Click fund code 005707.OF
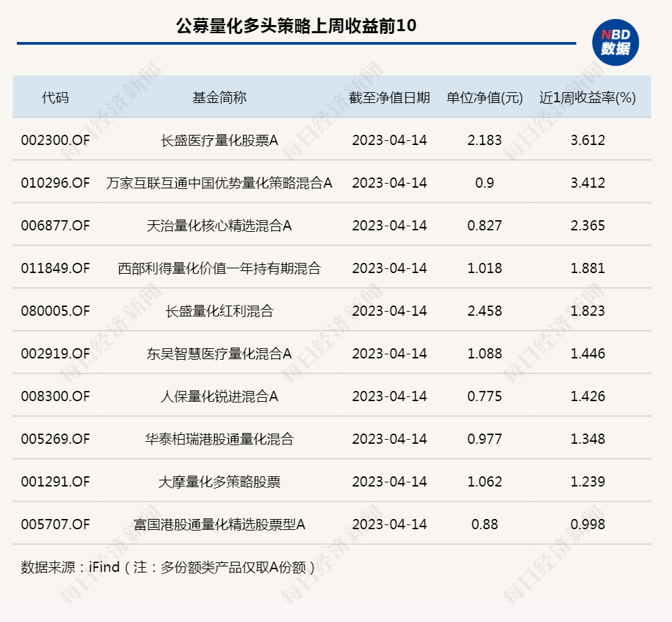The width and height of the screenshot is (672, 622). (56, 524)
